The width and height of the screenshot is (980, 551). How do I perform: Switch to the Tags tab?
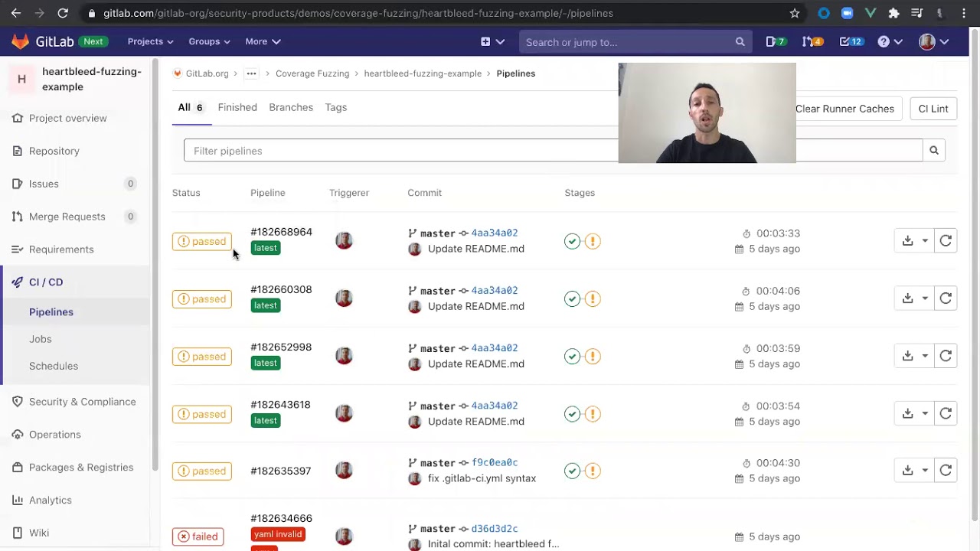pyautogui.click(x=336, y=107)
